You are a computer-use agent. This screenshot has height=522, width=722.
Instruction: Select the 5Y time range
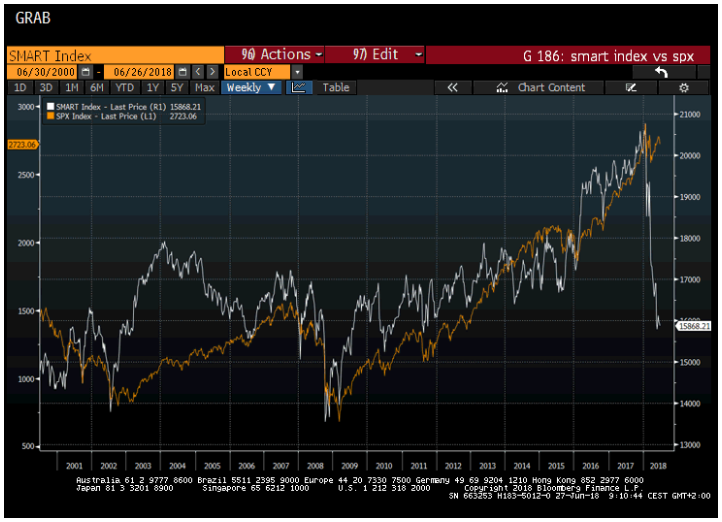click(177, 87)
